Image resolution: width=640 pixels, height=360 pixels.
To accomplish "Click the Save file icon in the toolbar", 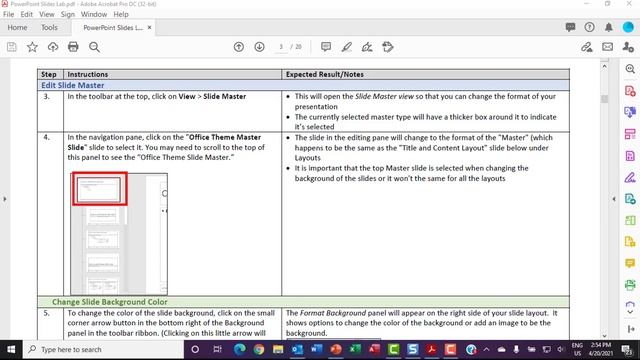I will tap(12, 47).
